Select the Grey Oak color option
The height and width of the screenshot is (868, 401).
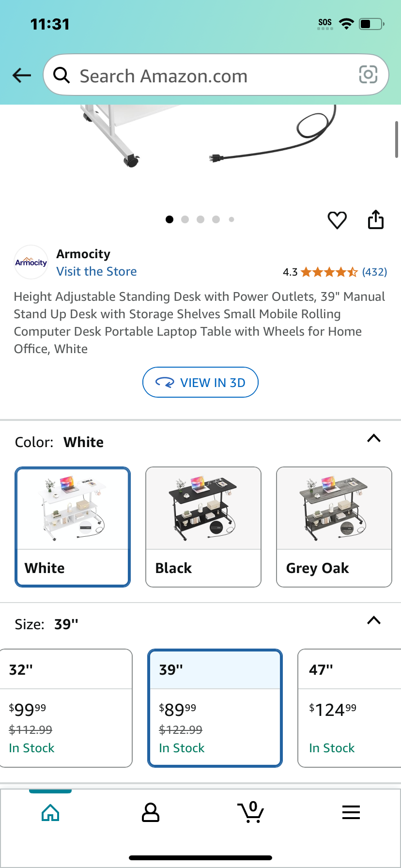click(x=334, y=527)
